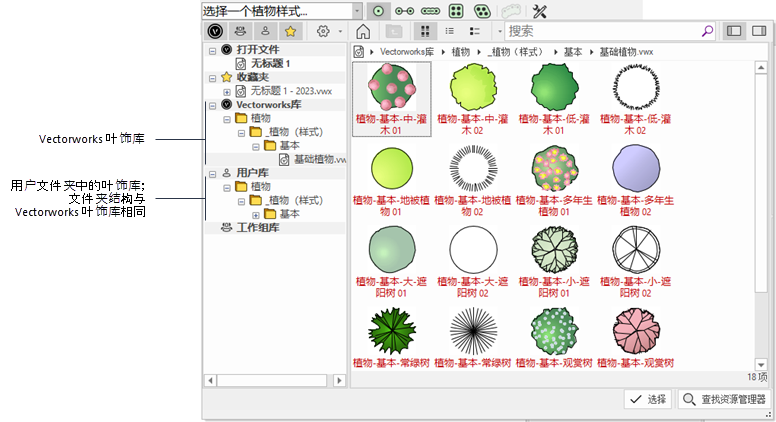
Task: Toggle favorites star filter button
Action: (291, 31)
